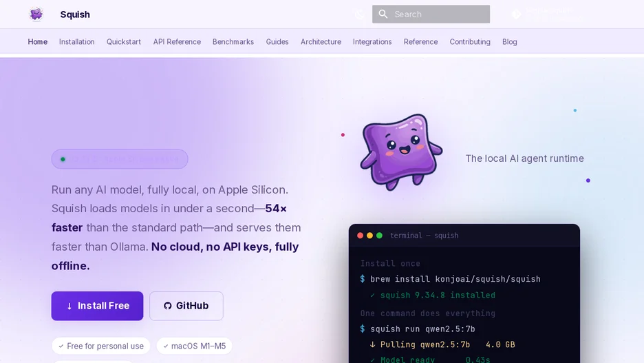Click the "brew install konjoai/squish/squish" command
Viewport: 644px width, 363px height.
coord(455,279)
